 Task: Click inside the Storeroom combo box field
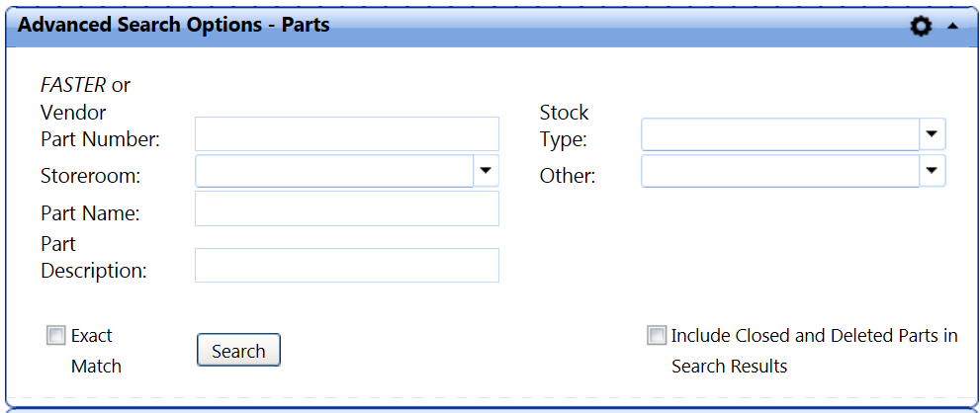coord(335,171)
